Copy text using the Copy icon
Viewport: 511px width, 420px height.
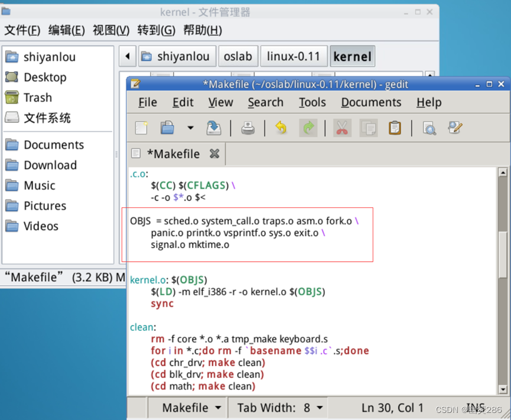click(368, 128)
